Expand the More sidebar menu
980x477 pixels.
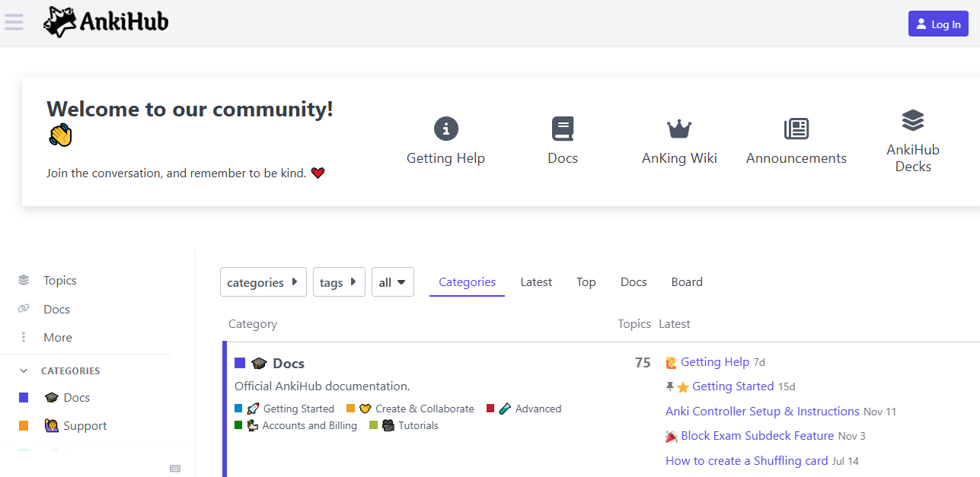[x=58, y=338]
